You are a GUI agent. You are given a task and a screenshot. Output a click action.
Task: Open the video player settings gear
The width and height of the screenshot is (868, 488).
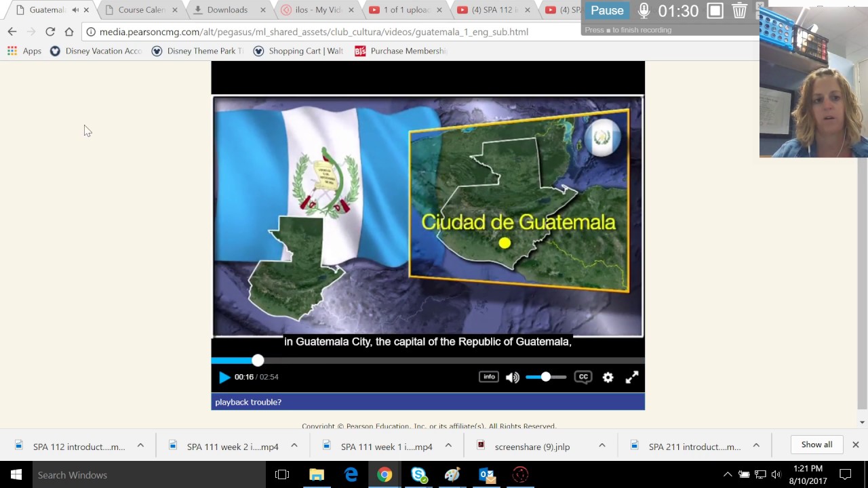tap(608, 378)
